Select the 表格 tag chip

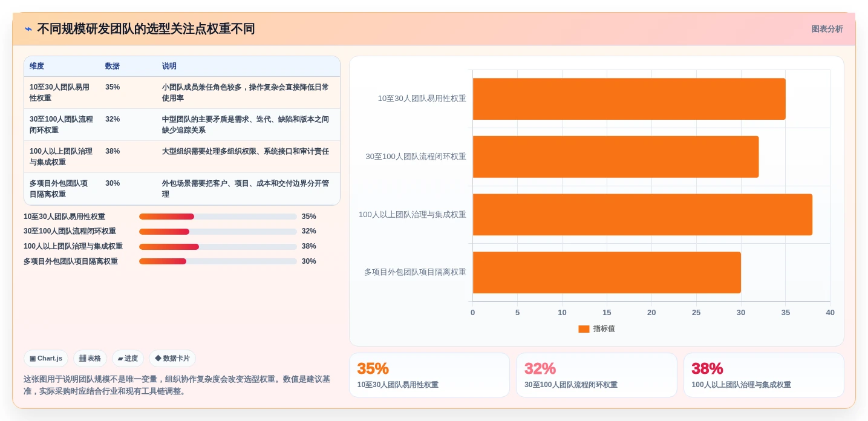(x=90, y=359)
